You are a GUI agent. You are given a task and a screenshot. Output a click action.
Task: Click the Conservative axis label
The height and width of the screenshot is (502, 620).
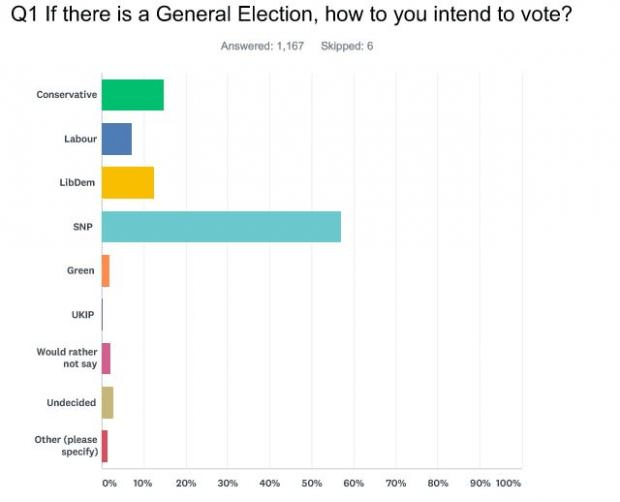click(x=67, y=95)
